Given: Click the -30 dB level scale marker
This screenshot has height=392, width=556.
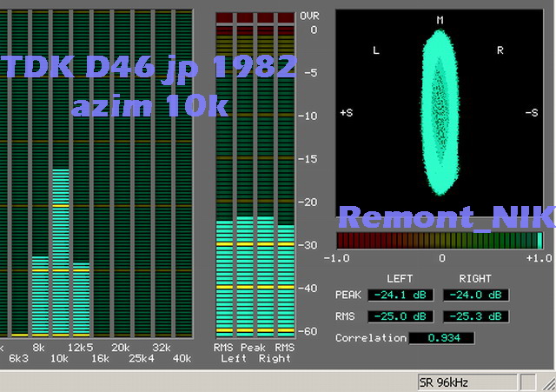Looking at the screenshot, I should [x=308, y=246].
